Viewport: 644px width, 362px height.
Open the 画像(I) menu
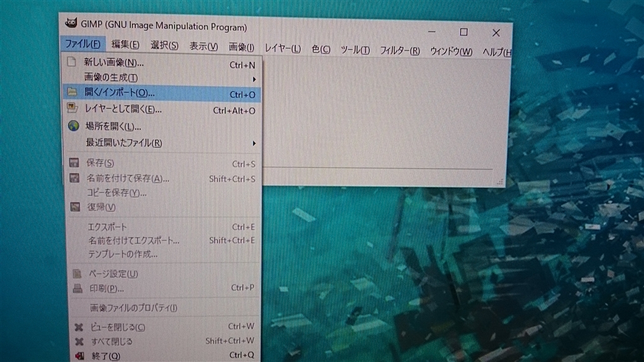pyautogui.click(x=241, y=47)
